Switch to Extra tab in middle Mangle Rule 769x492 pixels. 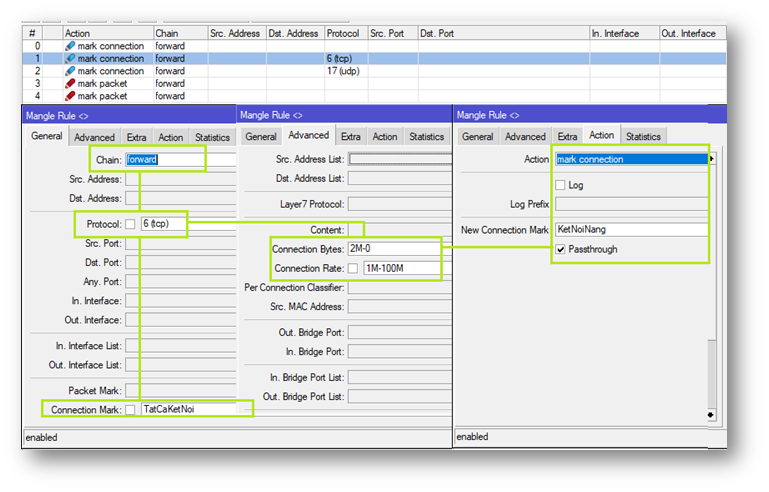(x=351, y=137)
